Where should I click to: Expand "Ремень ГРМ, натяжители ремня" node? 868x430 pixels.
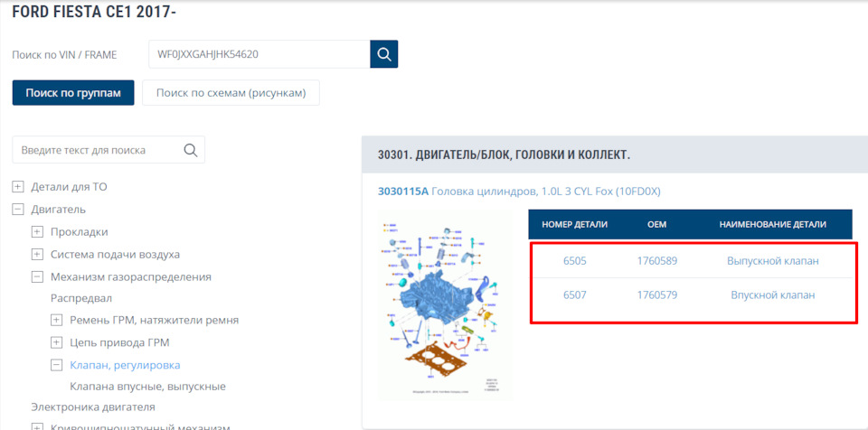pos(56,321)
